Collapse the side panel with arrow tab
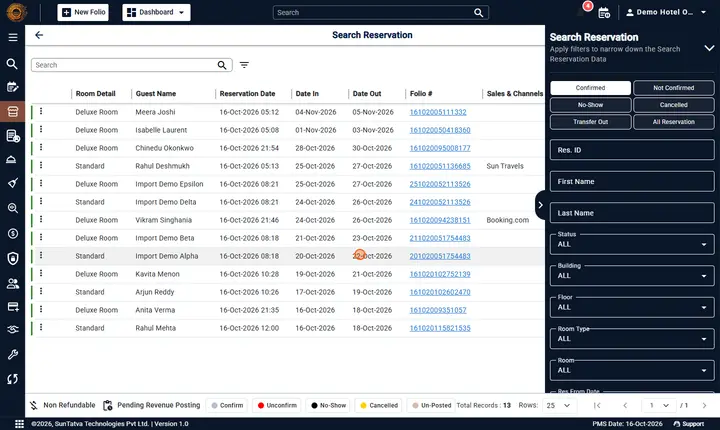The width and height of the screenshot is (720, 430). tap(540, 205)
